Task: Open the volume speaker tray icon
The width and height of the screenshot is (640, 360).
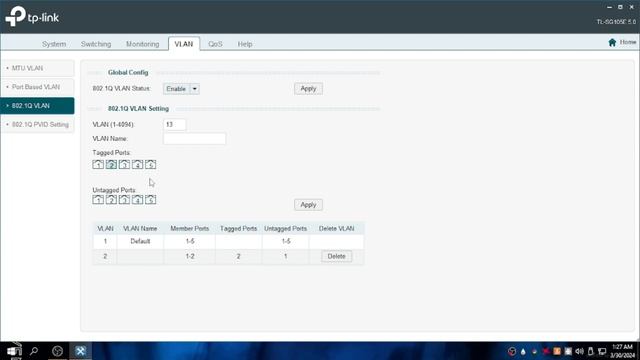Action: tap(579, 351)
